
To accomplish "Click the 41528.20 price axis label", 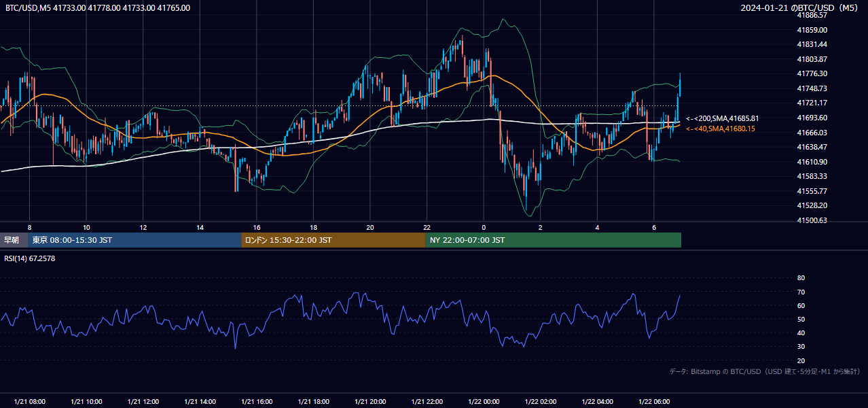I will tap(812, 205).
